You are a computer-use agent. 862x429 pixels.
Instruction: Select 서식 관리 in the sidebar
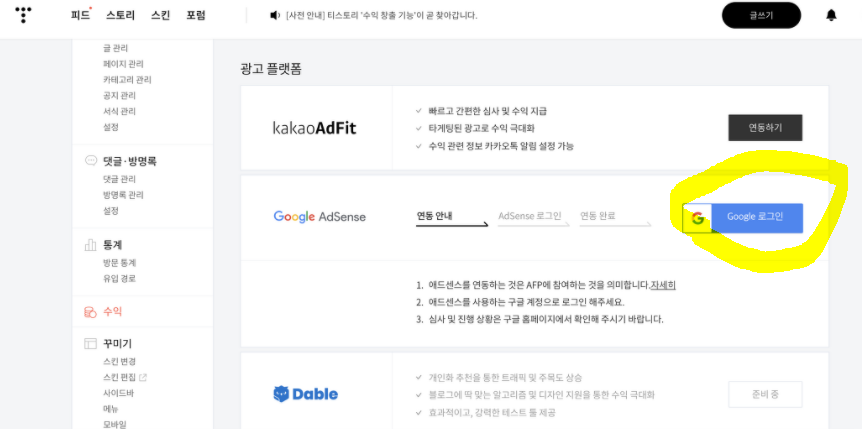(119, 111)
